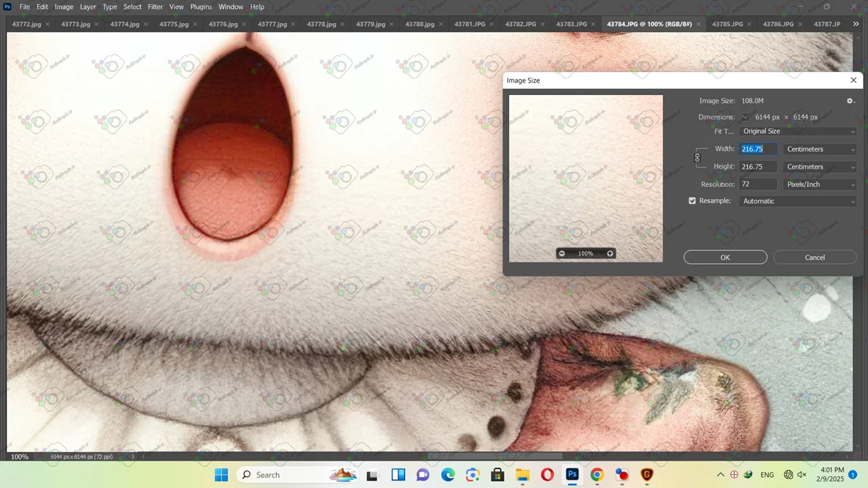Click the Photoshop home icon in menu bar
This screenshot has width=868, height=488.
click(x=7, y=7)
